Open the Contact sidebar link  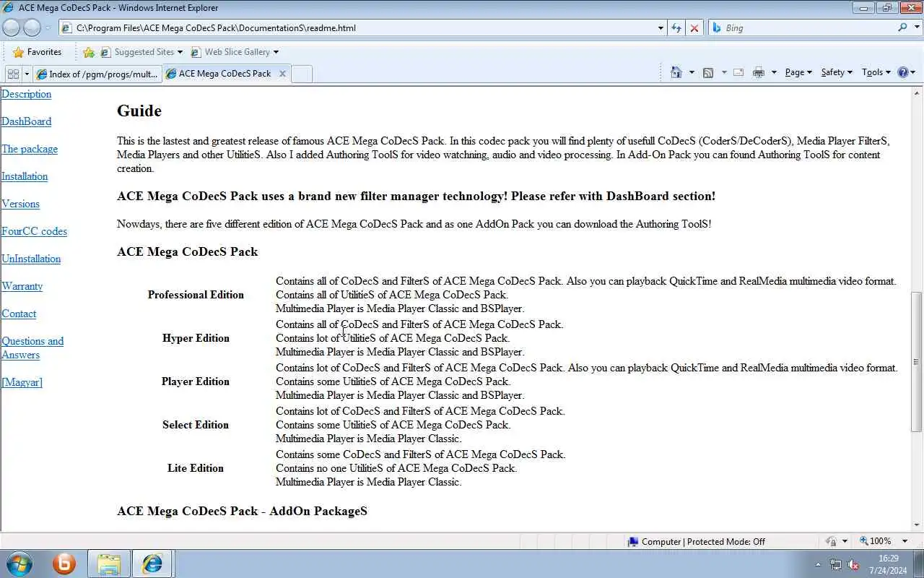[x=19, y=314]
